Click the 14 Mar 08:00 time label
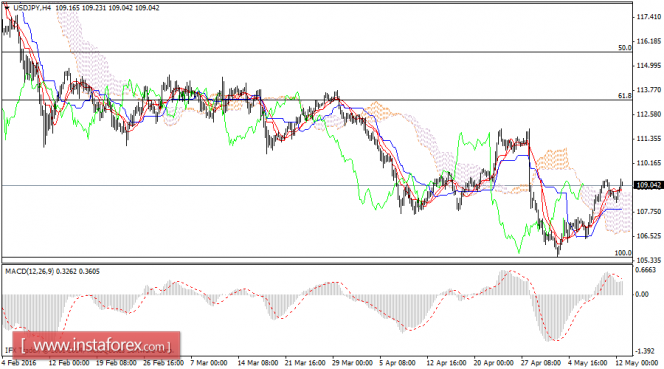The width and height of the screenshot is (664, 369). [x=258, y=363]
